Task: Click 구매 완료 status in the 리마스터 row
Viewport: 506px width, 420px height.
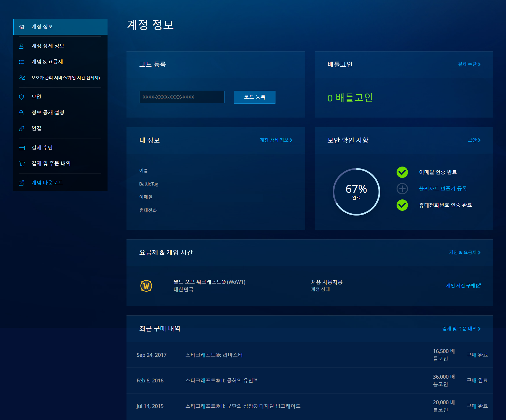Action: pyautogui.click(x=477, y=355)
